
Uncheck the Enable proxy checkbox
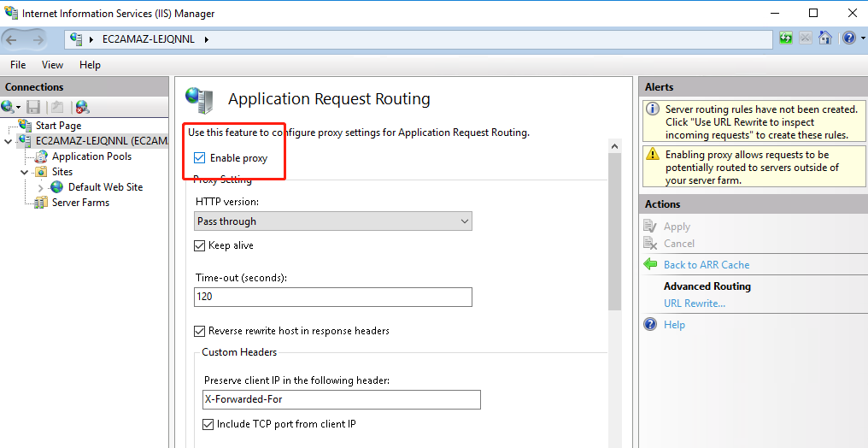point(200,158)
